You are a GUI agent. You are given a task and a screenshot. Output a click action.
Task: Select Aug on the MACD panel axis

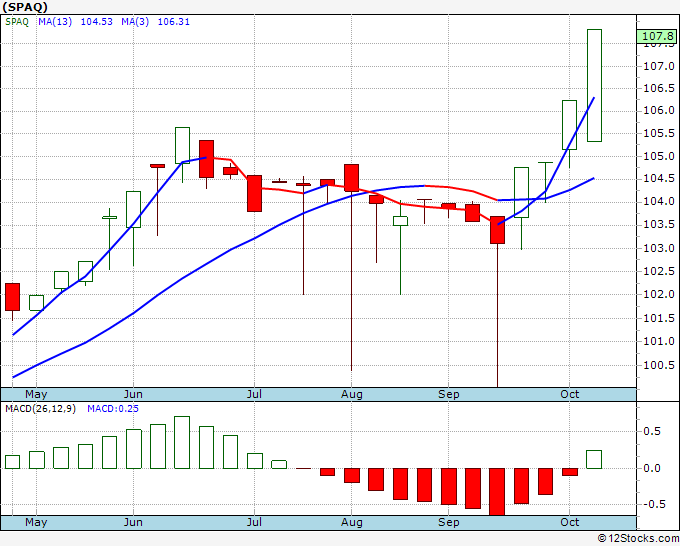coord(352,522)
